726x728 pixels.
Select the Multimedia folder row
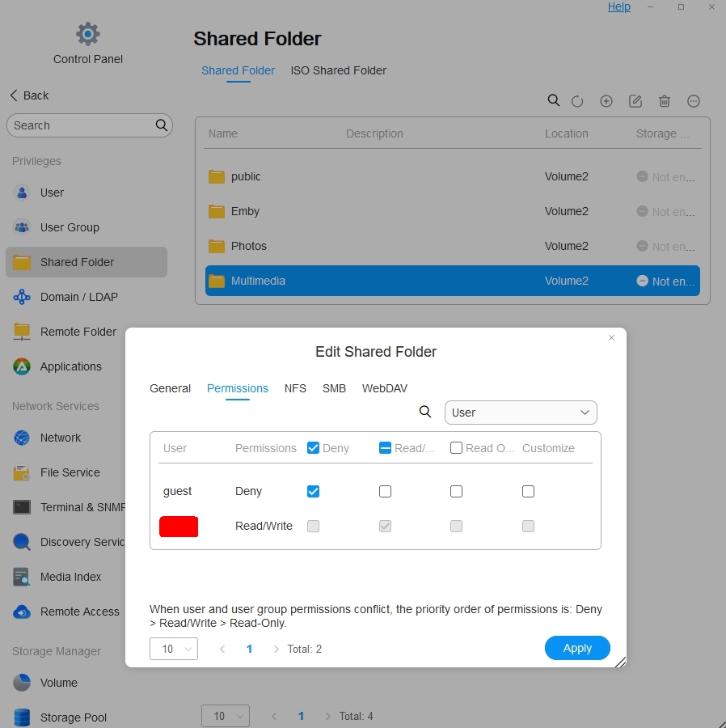pyautogui.click(x=452, y=281)
